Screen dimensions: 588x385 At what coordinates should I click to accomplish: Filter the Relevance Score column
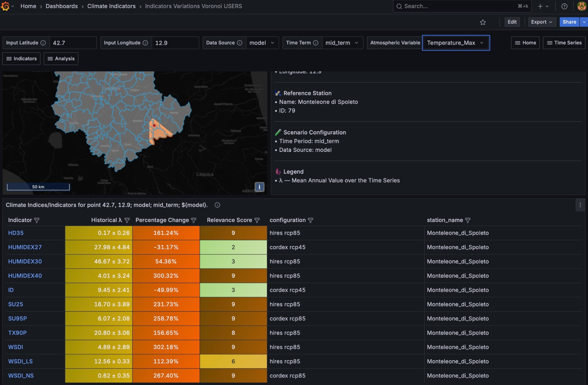(x=257, y=220)
